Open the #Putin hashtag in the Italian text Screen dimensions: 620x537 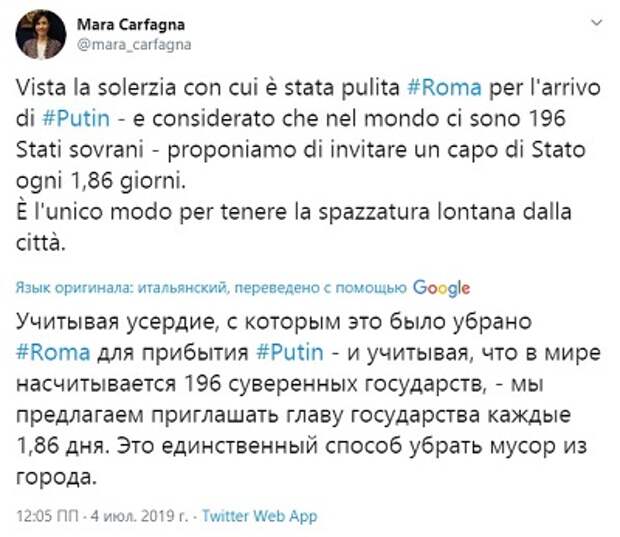pyautogui.click(x=76, y=119)
